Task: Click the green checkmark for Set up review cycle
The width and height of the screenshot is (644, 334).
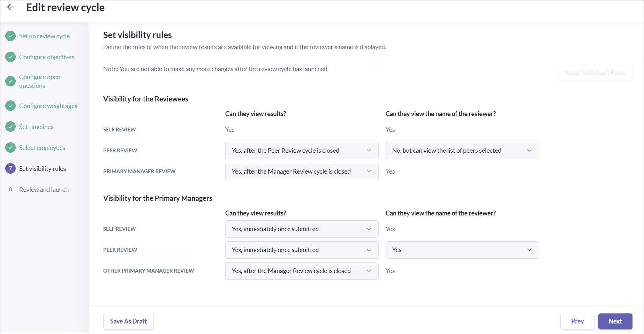Action: (10, 36)
